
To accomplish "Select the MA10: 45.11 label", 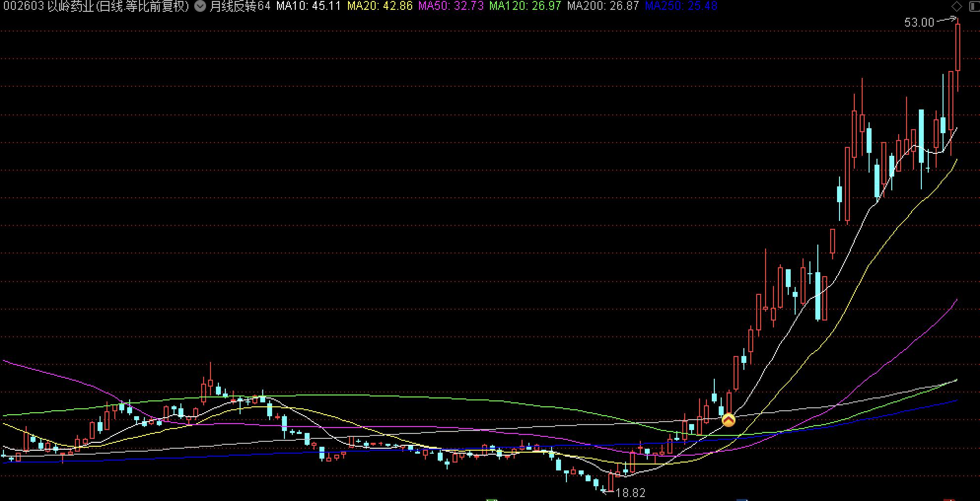I will [x=308, y=6].
